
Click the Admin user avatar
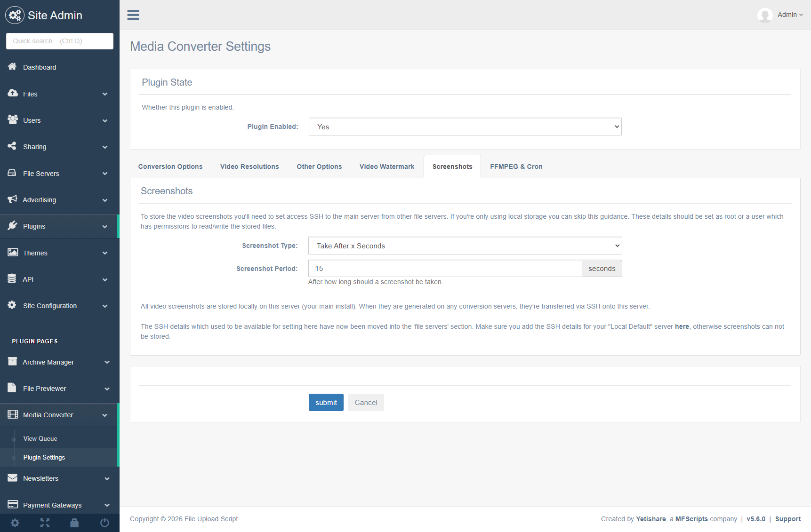(765, 15)
